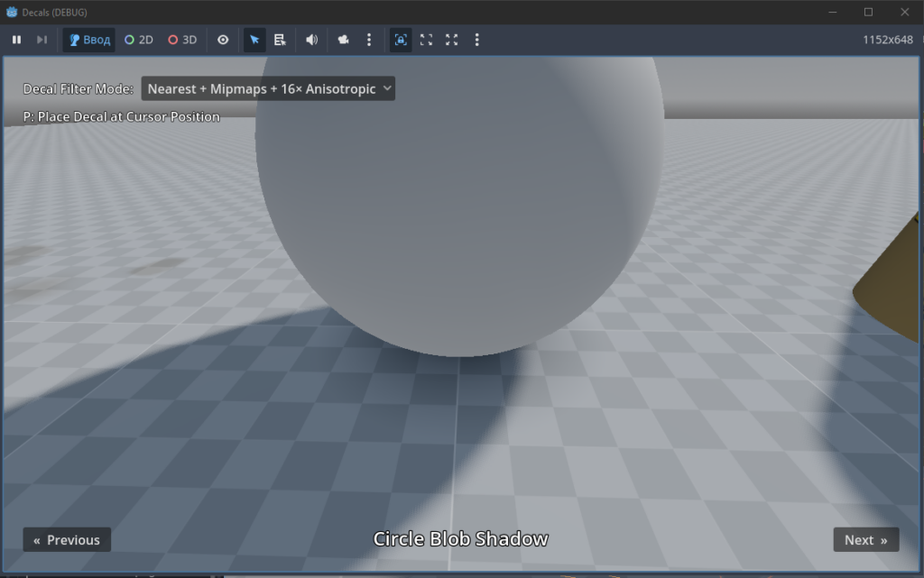This screenshot has width=924, height=578.
Task: Toggle the eye visibility icon
Action: pos(223,40)
